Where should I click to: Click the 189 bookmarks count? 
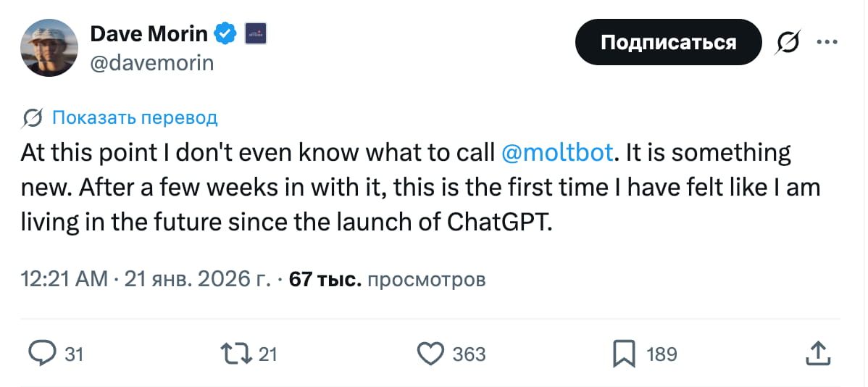pos(661,354)
